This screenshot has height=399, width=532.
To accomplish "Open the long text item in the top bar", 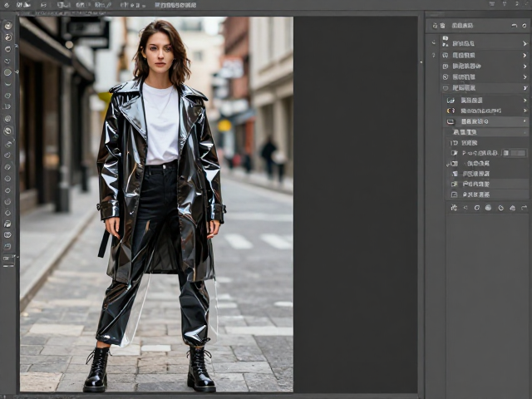I will tap(175, 5).
